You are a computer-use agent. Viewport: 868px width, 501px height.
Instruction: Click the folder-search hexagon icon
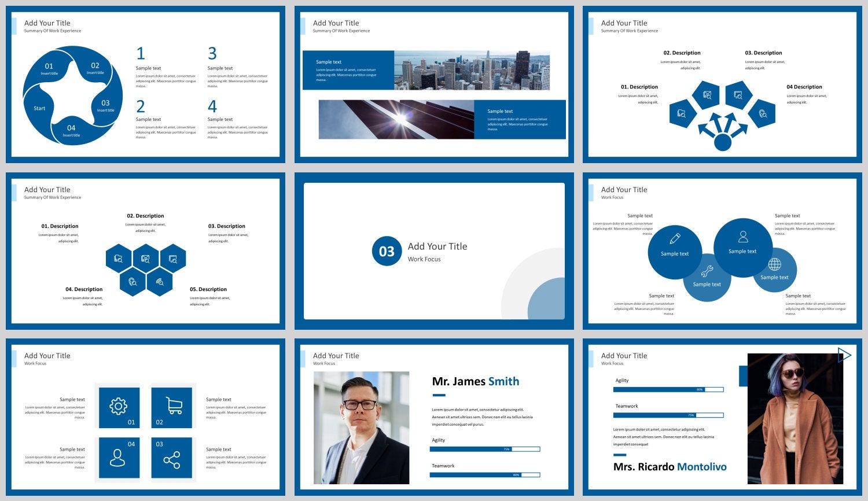click(x=119, y=259)
